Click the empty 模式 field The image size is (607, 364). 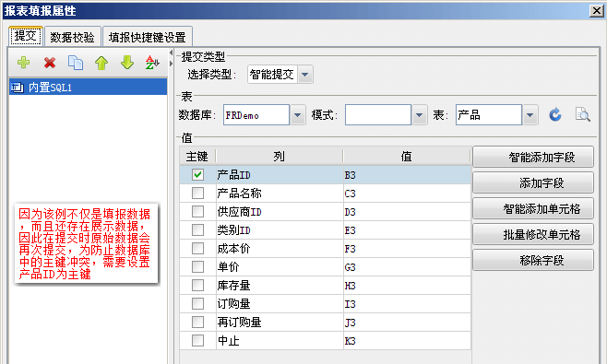pyautogui.click(x=378, y=115)
